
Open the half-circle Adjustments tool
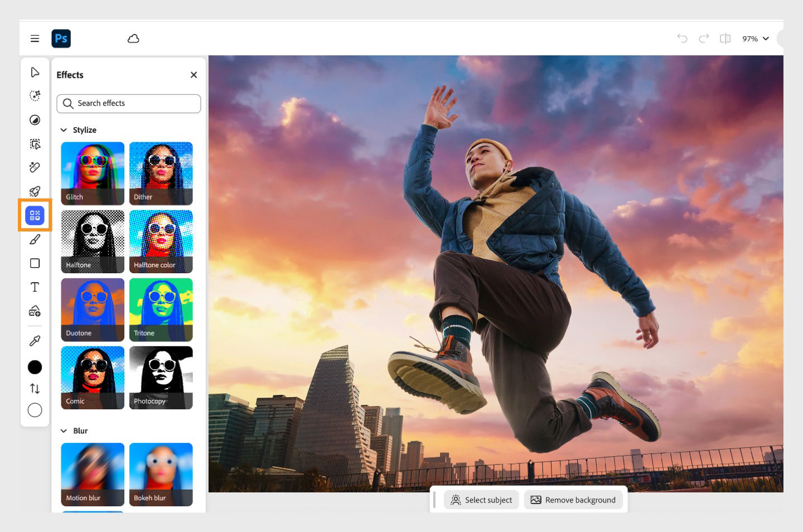click(35, 120)
